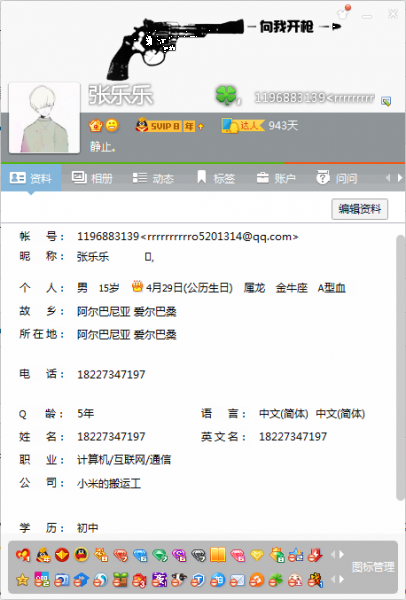Click the yellow star icon in bottom row
This screenshot has height=600, width=406.
click(23, 580)
